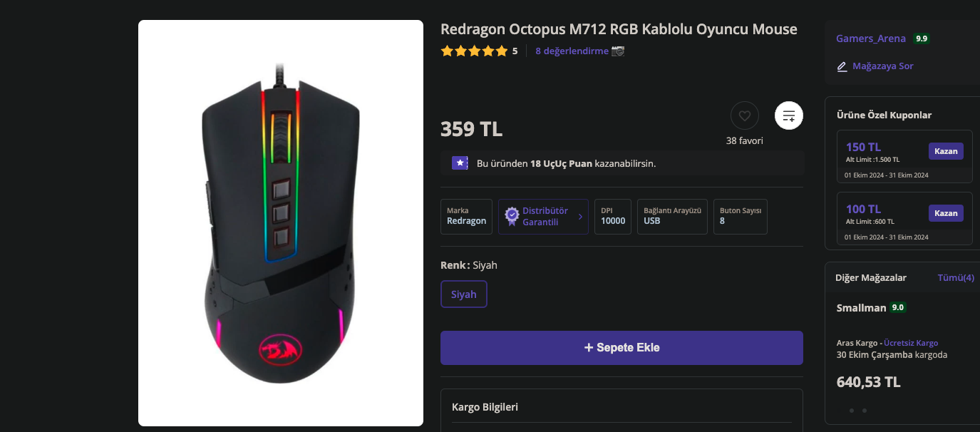This screenshot has width=980, height=432.
Task: Open the Redragon mouse product image
Action: coord(281,223)
